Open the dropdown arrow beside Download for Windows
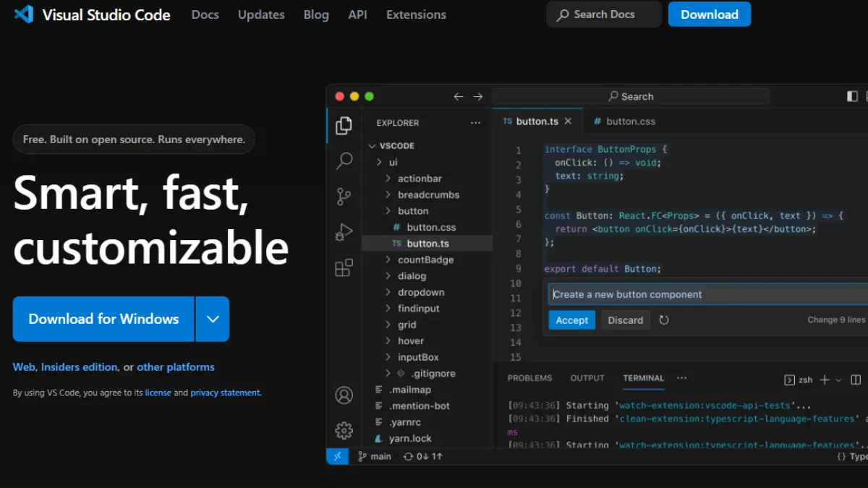The width and height of the screenshot is (868, 488). coord(213,319)
